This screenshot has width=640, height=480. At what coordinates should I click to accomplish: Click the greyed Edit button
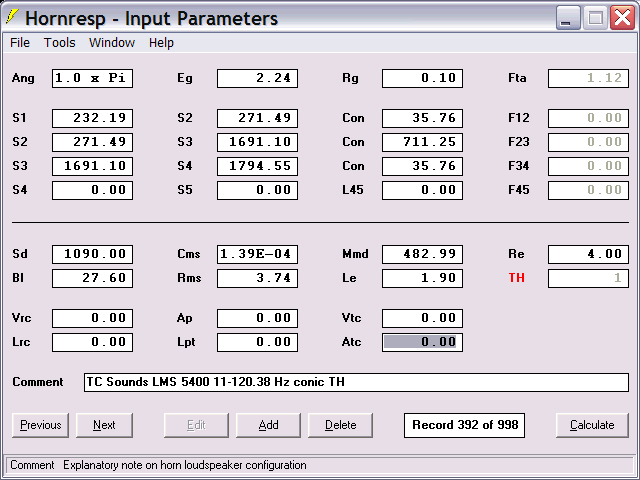pos(196,425)
